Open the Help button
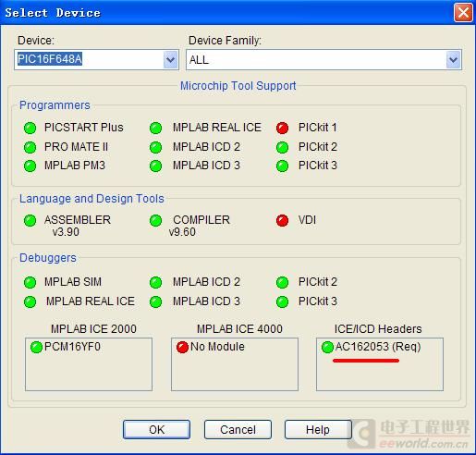 tap(318, 430)
